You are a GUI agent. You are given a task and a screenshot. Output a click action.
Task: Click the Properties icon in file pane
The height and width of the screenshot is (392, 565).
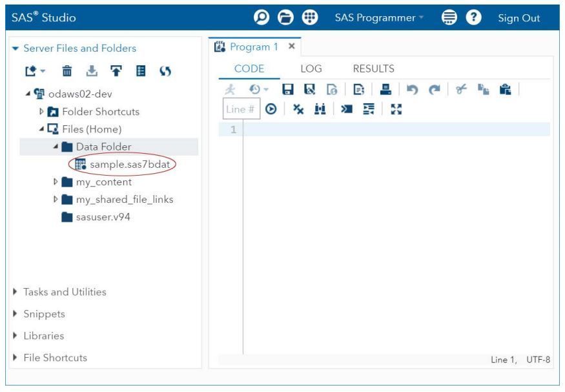(141, 71)
